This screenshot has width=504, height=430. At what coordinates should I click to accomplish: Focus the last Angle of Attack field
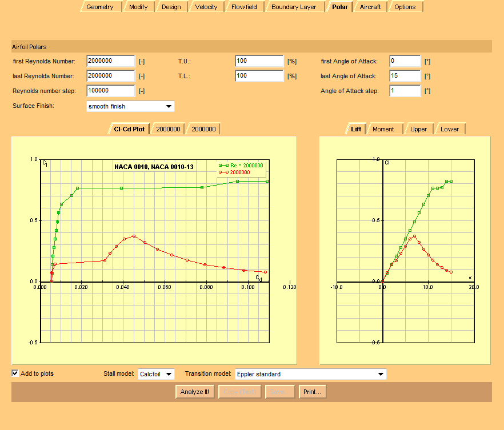(x=405, y=76)
